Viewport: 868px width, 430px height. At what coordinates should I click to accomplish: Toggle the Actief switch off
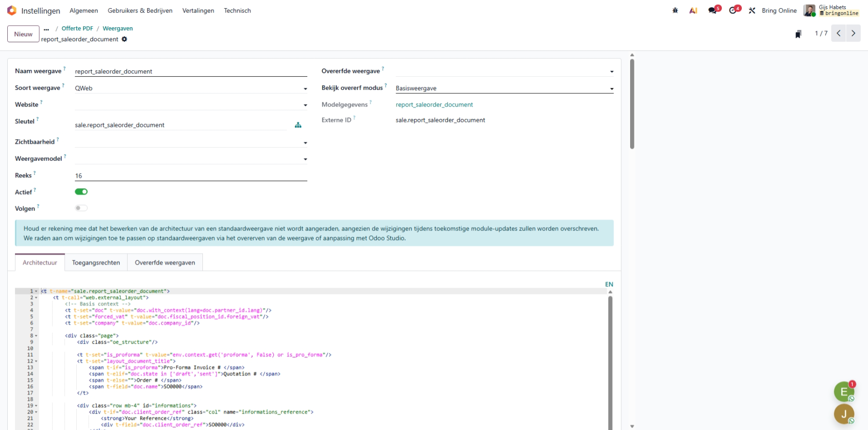[81, 192]
